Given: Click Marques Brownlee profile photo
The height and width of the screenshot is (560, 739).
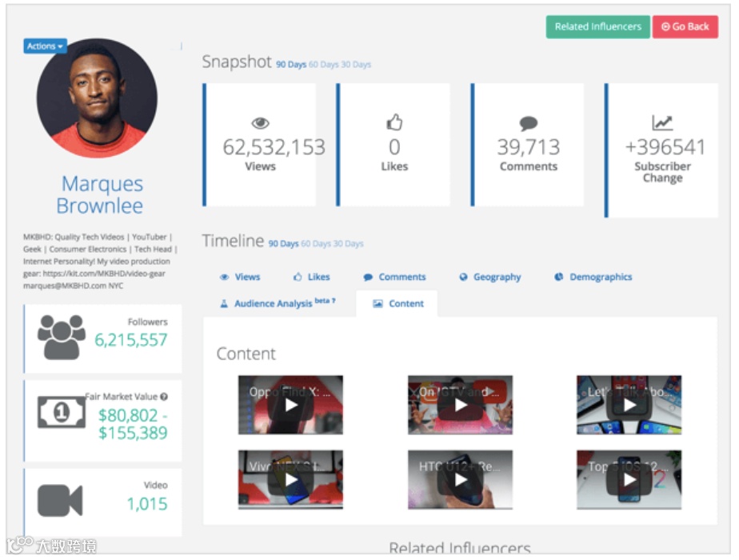Looking at the screenshot, I should (x=97, y=98).
